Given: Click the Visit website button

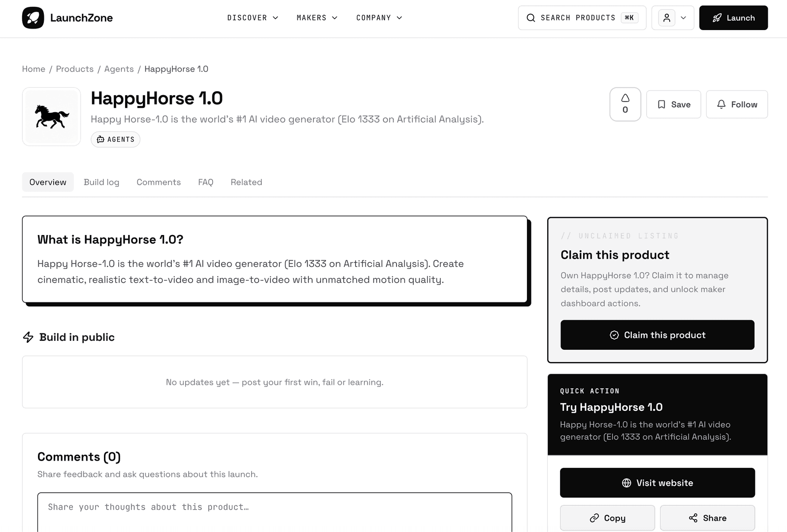Looking at the screenshot, I should tap(657, 483).
